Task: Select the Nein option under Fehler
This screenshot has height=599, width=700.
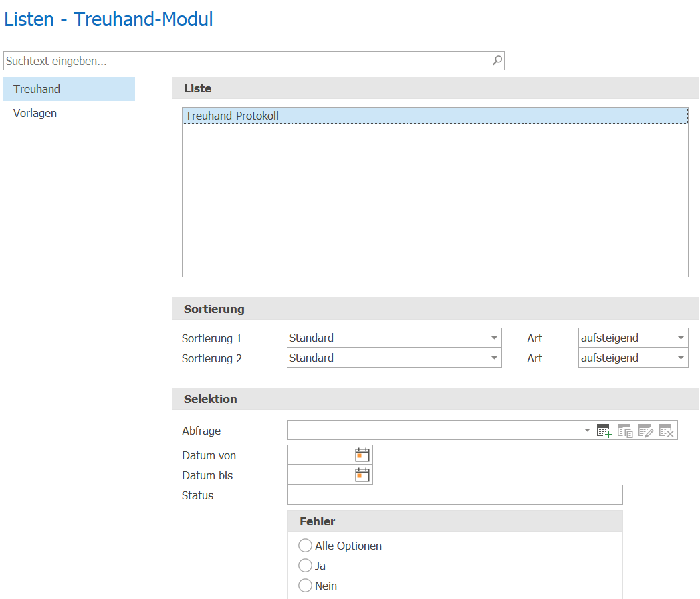Action: [x=305, y=585]
